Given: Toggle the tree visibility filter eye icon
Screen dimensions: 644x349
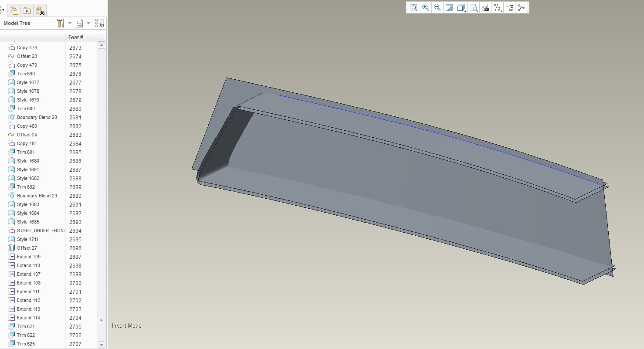Looking at the screenshot, I should [99, 23].
